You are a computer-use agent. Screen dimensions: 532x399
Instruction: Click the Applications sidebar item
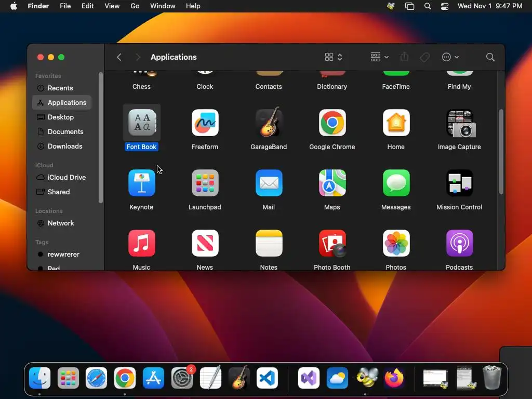pos(62,102)
